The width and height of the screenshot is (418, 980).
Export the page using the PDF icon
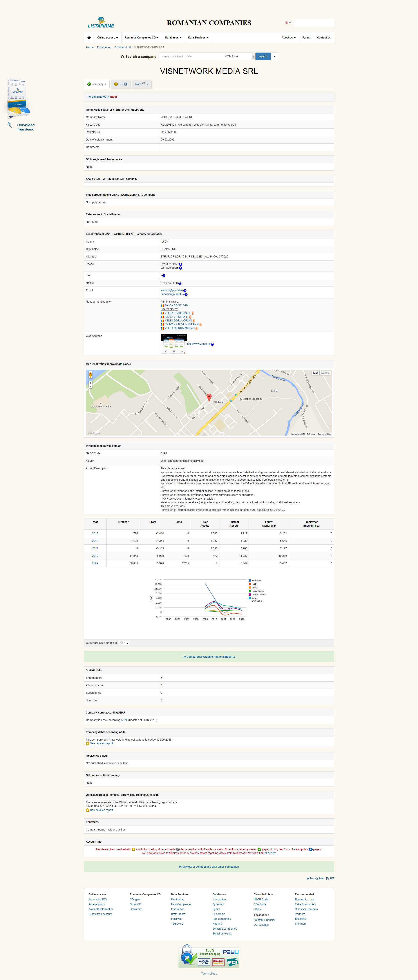[330, 878]
